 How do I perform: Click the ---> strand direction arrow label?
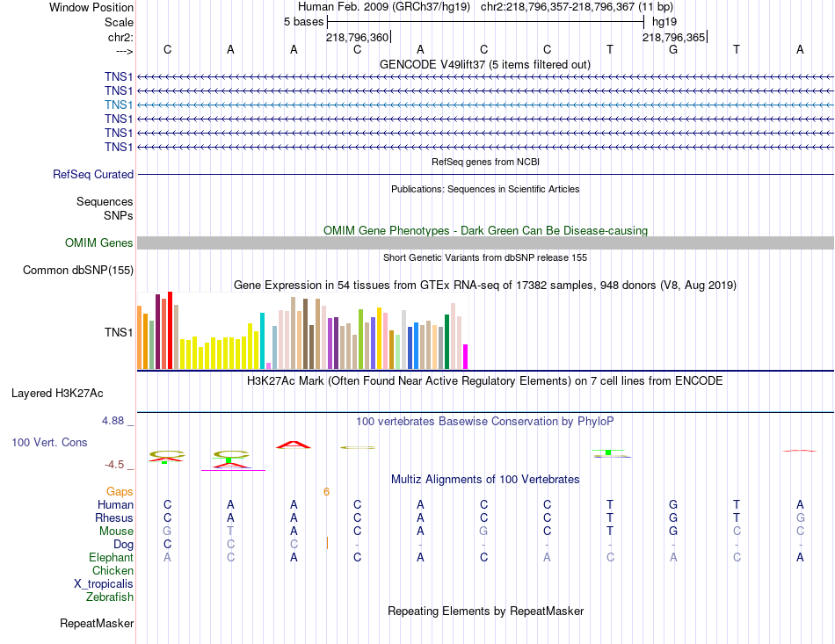pos(124,51)
